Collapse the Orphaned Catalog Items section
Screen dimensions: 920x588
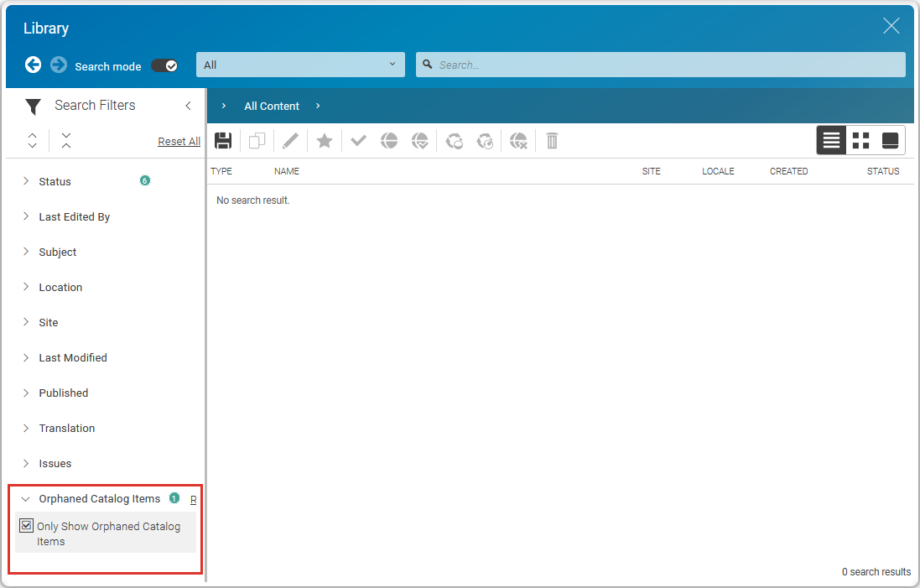[26, 499]
